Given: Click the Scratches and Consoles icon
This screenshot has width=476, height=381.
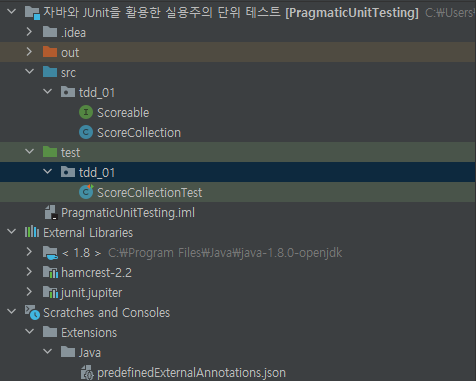Looking at the screenshot, I should (x=32, y=313).
